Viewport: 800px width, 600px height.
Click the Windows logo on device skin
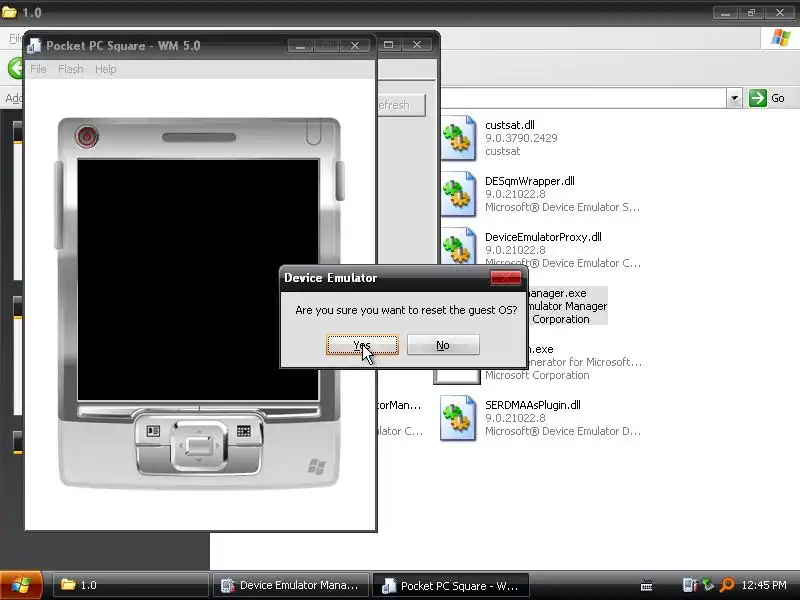click(x=317, y=466)
